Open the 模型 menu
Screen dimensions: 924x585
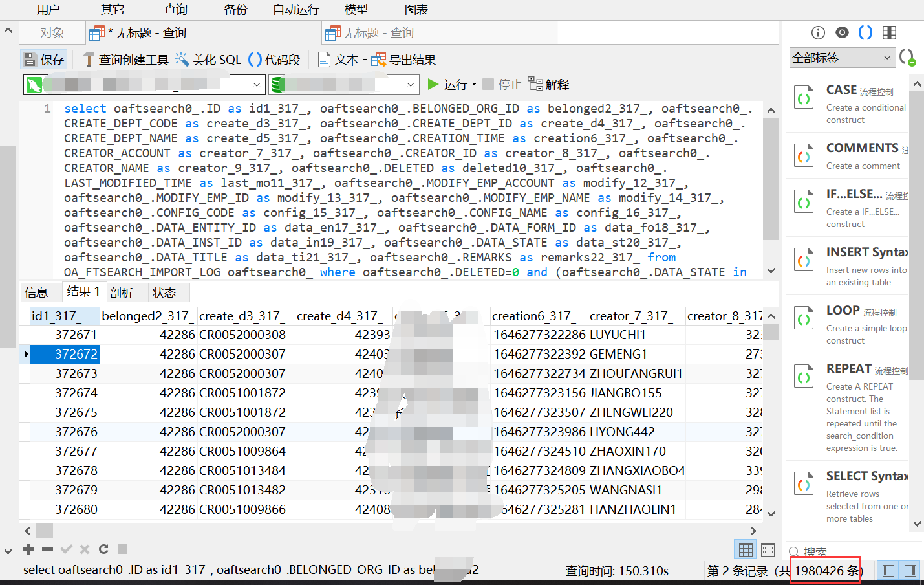(356, 9)
